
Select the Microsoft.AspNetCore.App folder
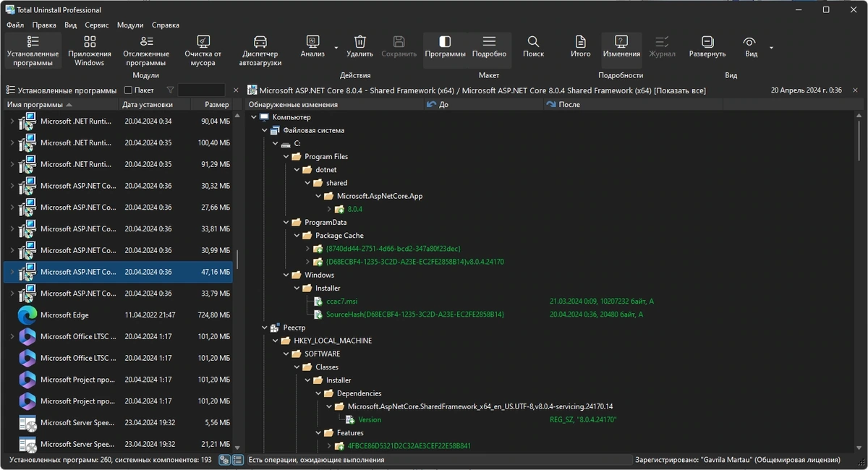[380, 196]
